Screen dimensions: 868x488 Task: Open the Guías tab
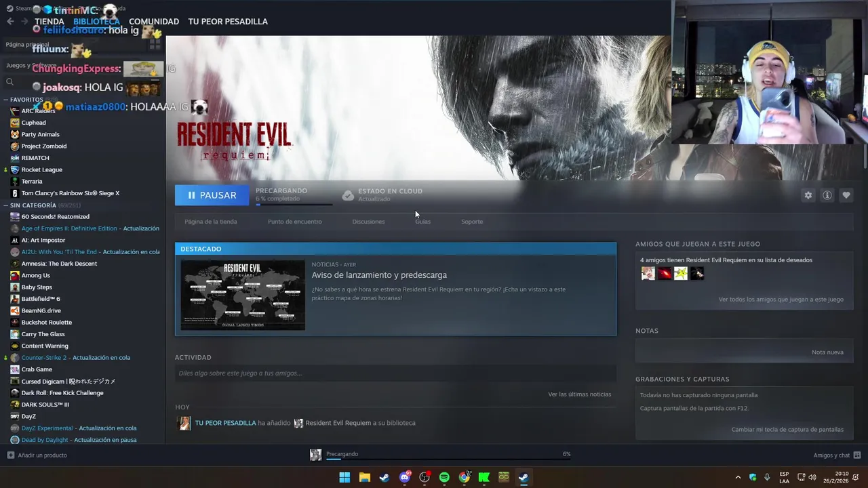click(422, 222)
